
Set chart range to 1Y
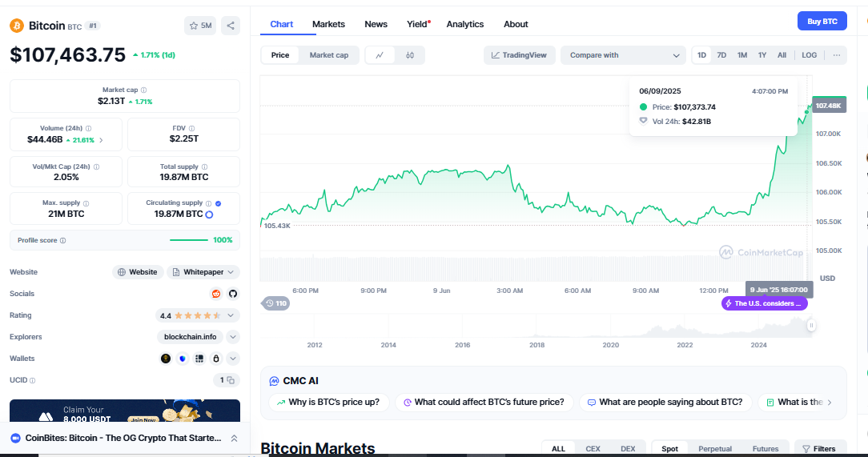point(762,54)
